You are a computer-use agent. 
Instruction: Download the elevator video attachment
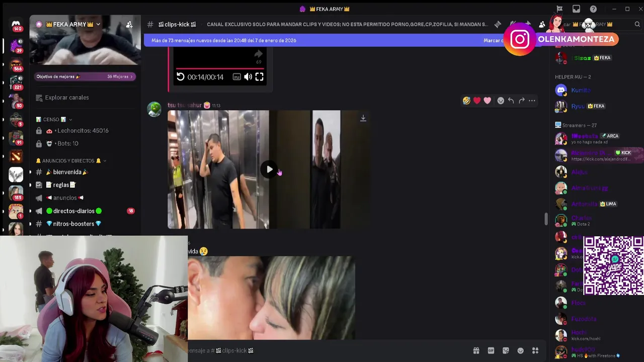pos(363,118)
